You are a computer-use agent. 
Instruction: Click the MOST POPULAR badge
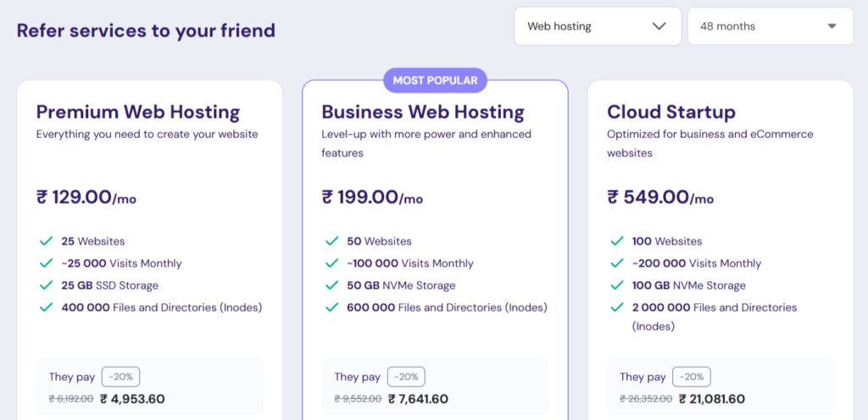436,80
